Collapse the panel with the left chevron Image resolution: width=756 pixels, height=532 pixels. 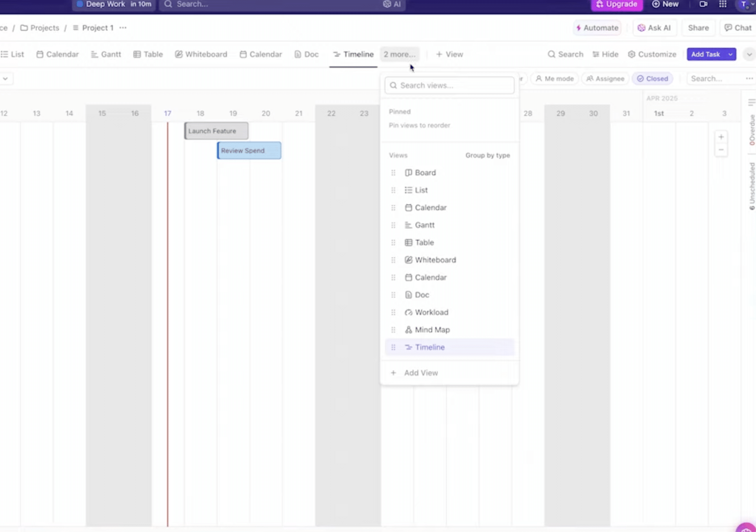[x=6, y=78]
